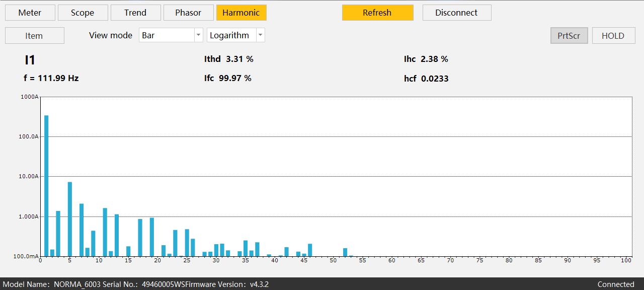Click the Ithd 3.31 % readout
Viewport: 644px width, 290px height.
pos(229,59)
